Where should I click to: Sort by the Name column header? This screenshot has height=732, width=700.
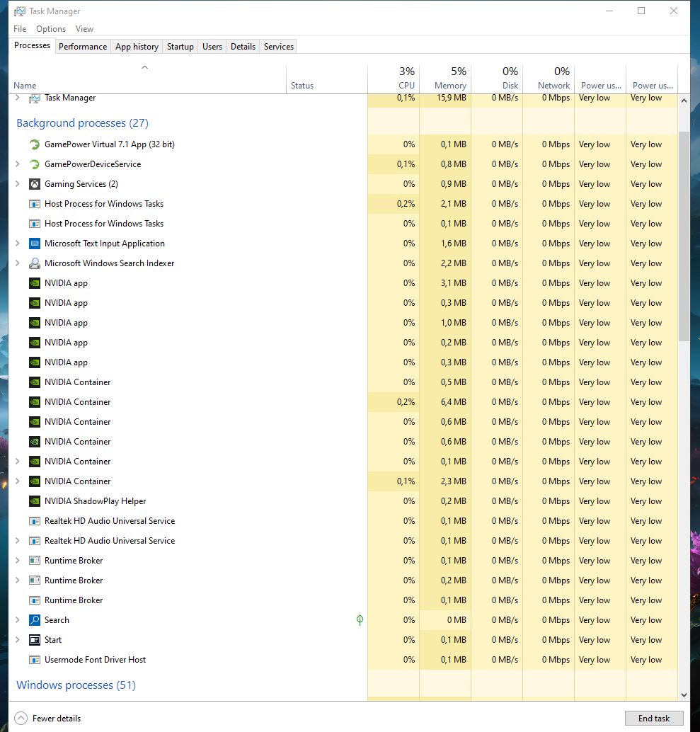147,79
